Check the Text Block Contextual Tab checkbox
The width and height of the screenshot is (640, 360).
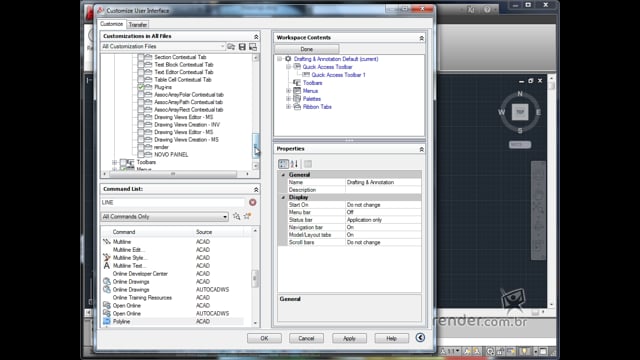141,64
